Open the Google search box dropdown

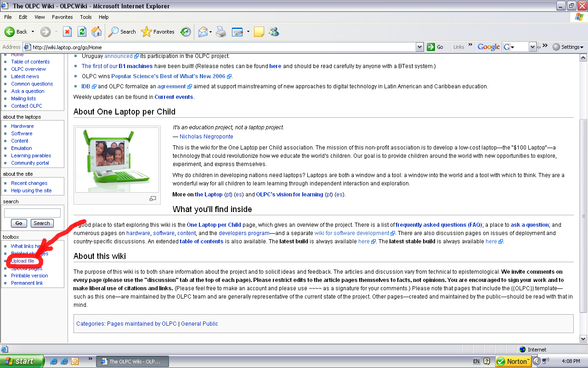tap(532, 47)
